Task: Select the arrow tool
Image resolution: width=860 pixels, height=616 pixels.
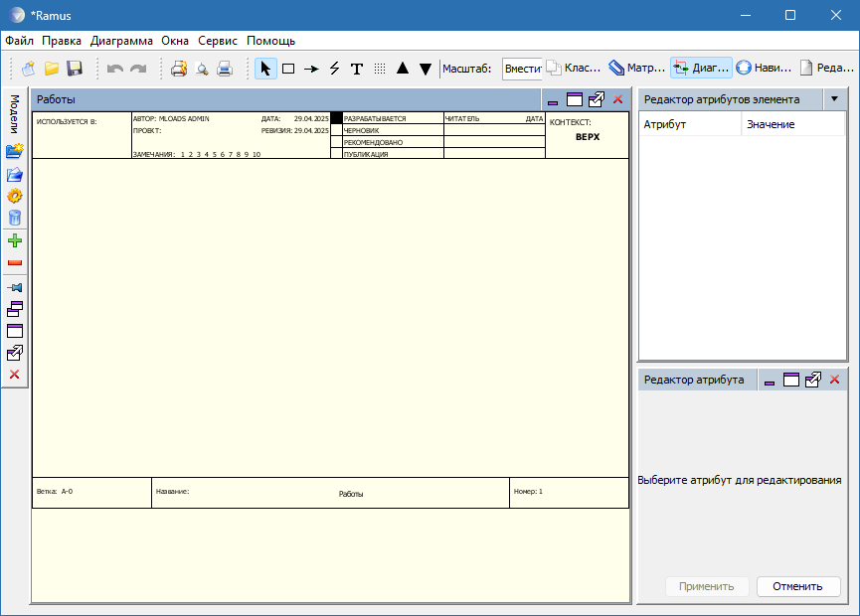Action: 311,69
